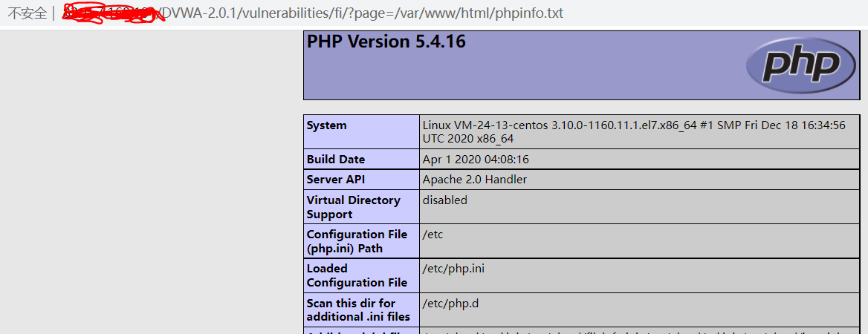Click the Apr 1 2020 04:08:16 value
The height and width of the screenshot is (334, 868).
[x=476, y=160]
